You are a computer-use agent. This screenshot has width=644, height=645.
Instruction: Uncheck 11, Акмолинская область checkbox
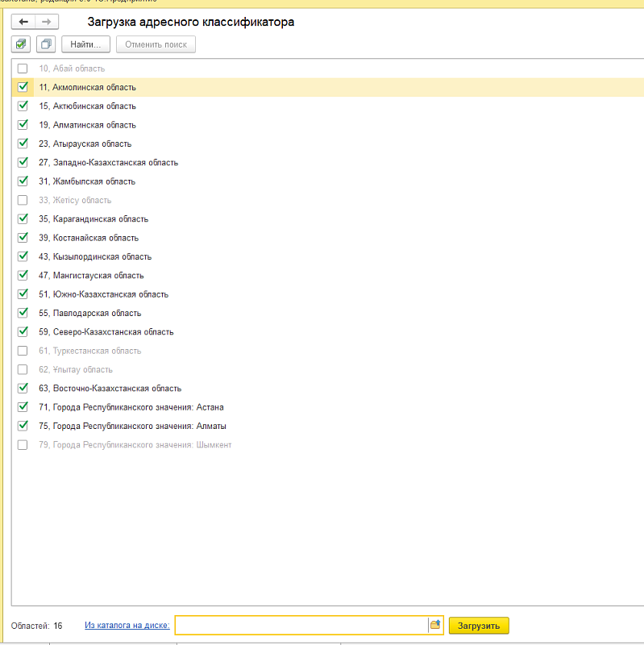(23, 87)
